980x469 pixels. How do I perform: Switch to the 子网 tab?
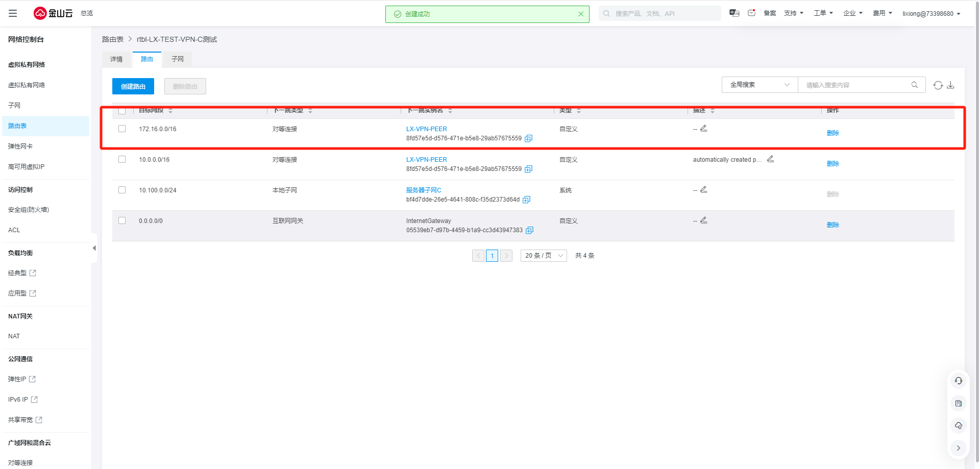177,59
